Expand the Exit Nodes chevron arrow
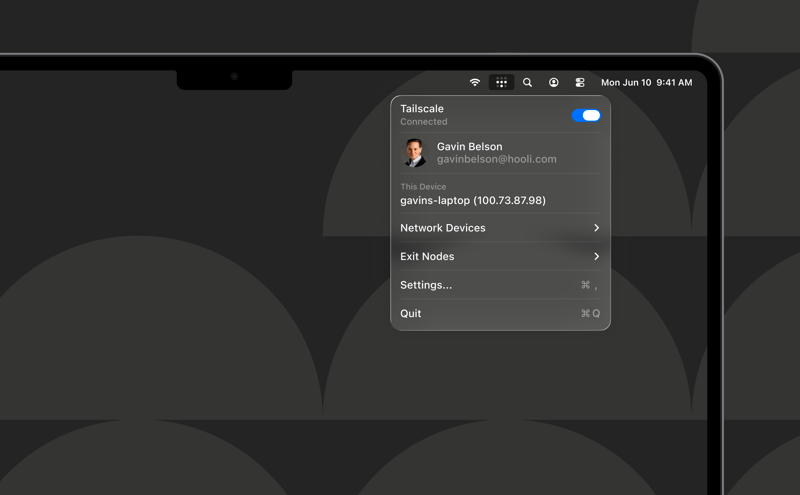 coord(596,256)
